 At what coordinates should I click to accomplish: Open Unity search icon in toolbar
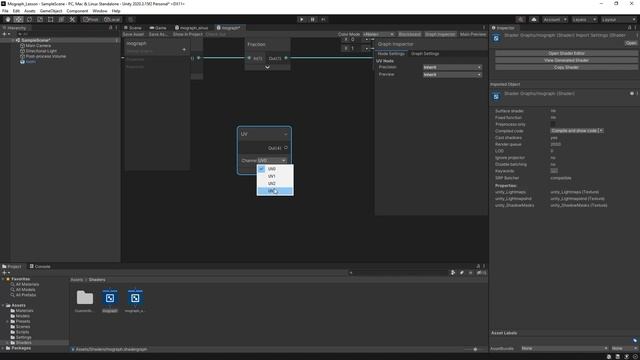(x=520, y=20)
